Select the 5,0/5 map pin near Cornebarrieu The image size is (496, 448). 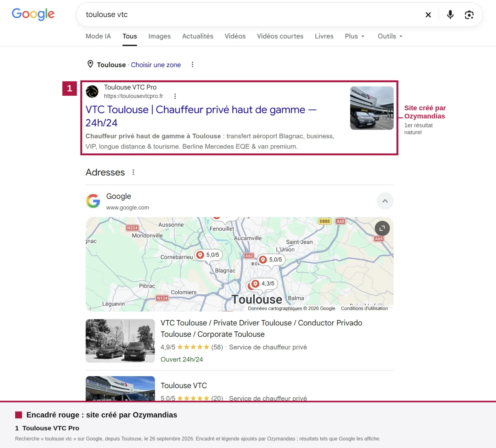coord(209,255)
